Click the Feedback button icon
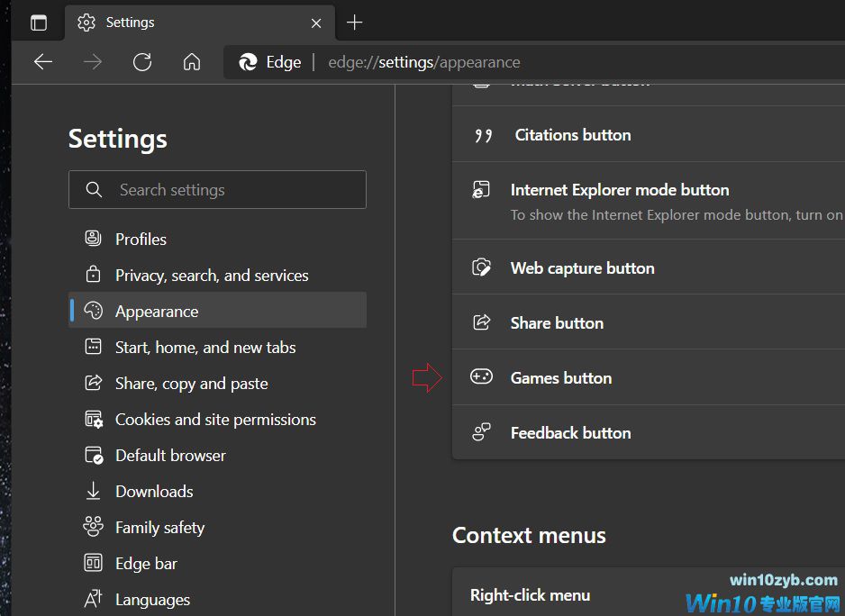The height and width of the screenshot is (616, 845). [x=482, y=432]
